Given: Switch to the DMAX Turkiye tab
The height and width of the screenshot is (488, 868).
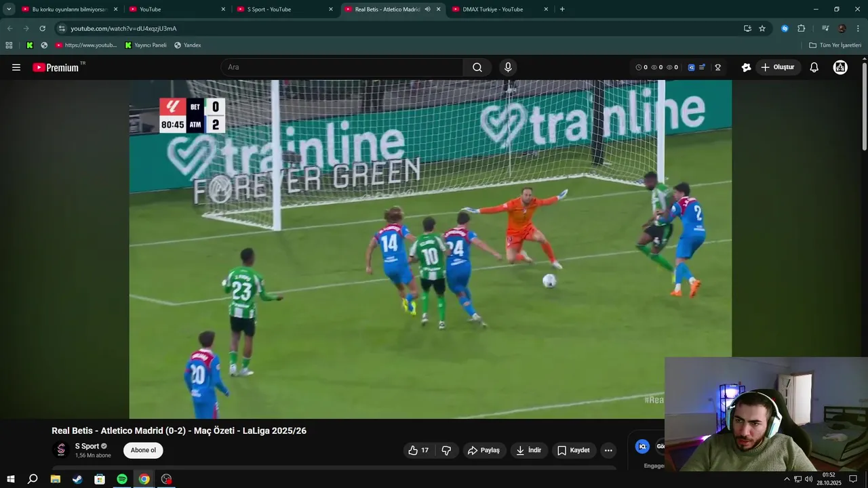Looking at the screenshot, I should coord(500,9).
